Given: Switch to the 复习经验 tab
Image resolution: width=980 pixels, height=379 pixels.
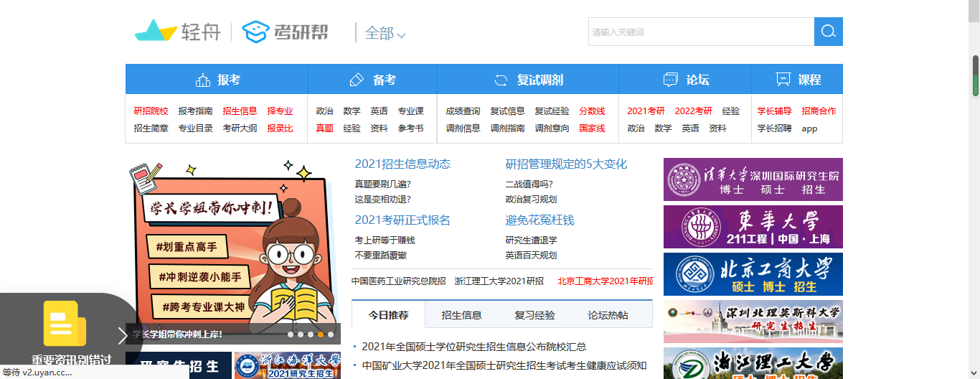Looking at the screenshot, I should pyautogui.click(x=534, y=314).
